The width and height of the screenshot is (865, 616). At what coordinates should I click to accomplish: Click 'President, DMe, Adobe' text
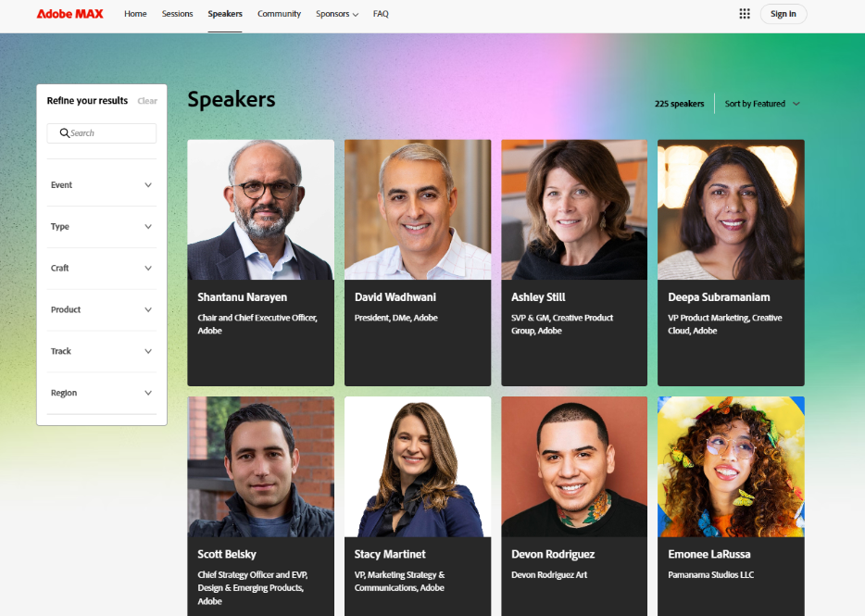[x=396, y=318]
